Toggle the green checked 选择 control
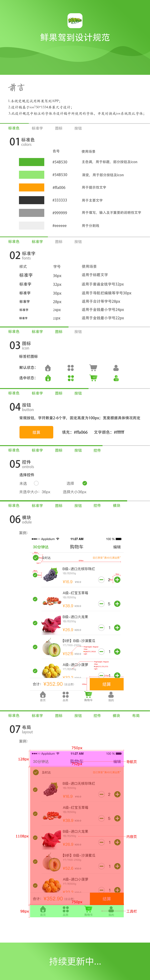Image resolution: width=150 pixels, height=980 pixels. pyautogui.click(x=85, y=483)
